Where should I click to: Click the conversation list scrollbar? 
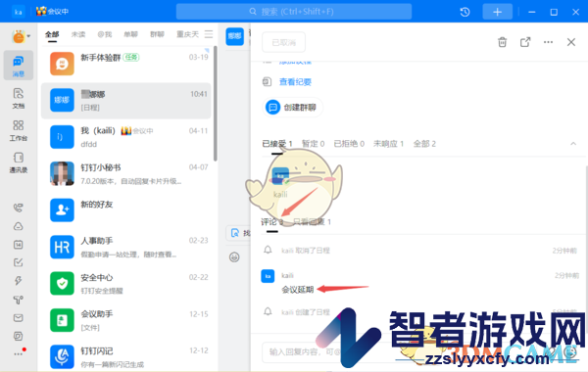[x=216, y=104]
